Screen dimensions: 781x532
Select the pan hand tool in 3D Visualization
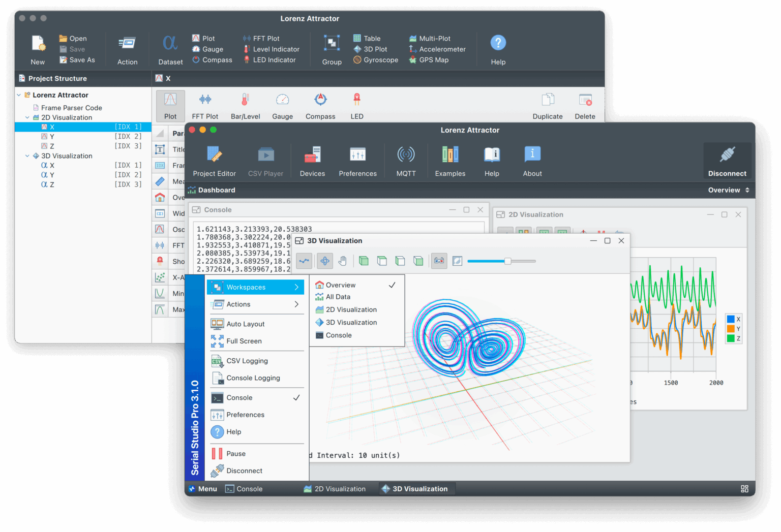pyautogui.click(x=343, y=261)
